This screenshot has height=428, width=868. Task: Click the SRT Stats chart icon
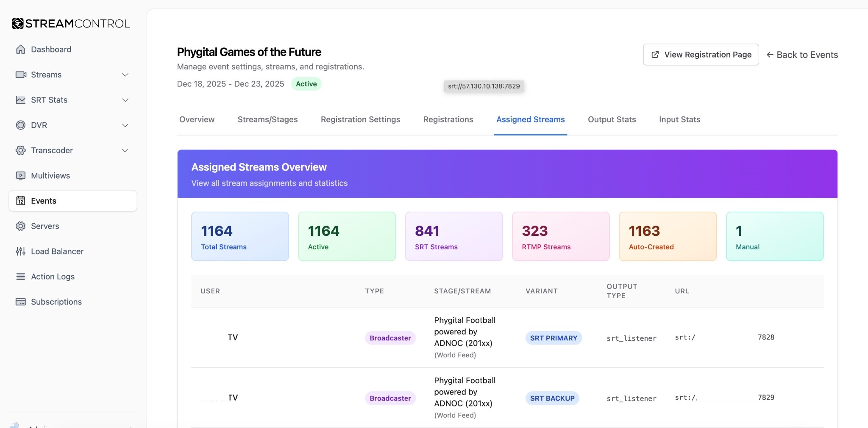click(20, 100)
